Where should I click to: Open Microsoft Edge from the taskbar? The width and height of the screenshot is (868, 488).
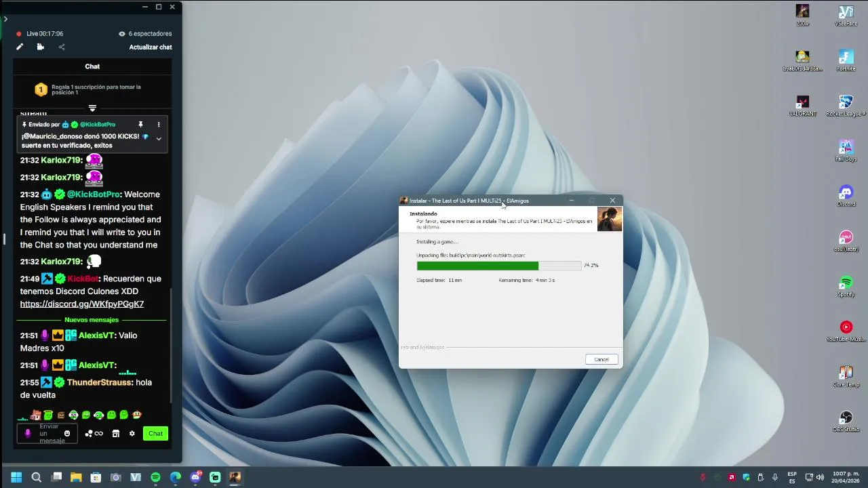tap(175, 477)
